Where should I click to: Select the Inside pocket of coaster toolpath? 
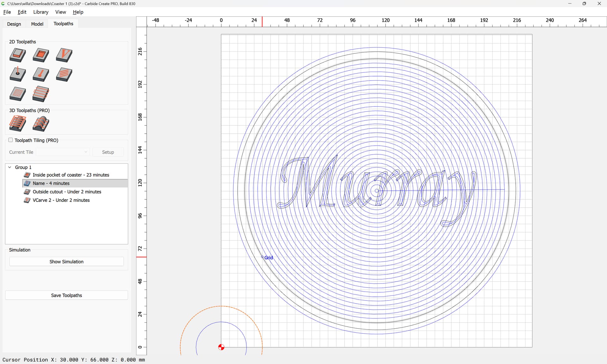[71, 175]
